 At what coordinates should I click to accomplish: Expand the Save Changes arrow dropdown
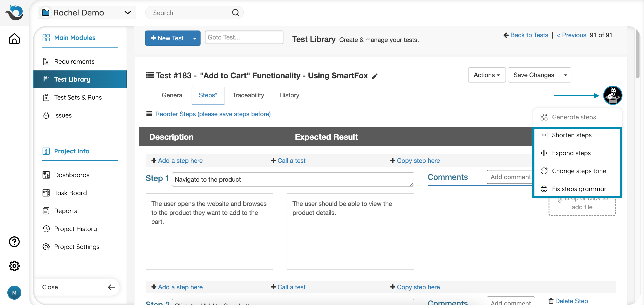pyautogui.click(x=565, y=75)
